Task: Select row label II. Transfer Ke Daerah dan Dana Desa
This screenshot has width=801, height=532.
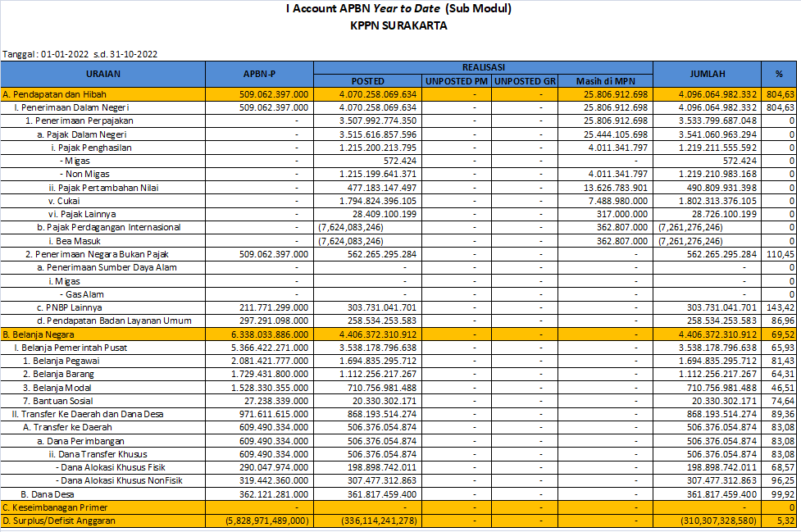Action: click(88, 415)
